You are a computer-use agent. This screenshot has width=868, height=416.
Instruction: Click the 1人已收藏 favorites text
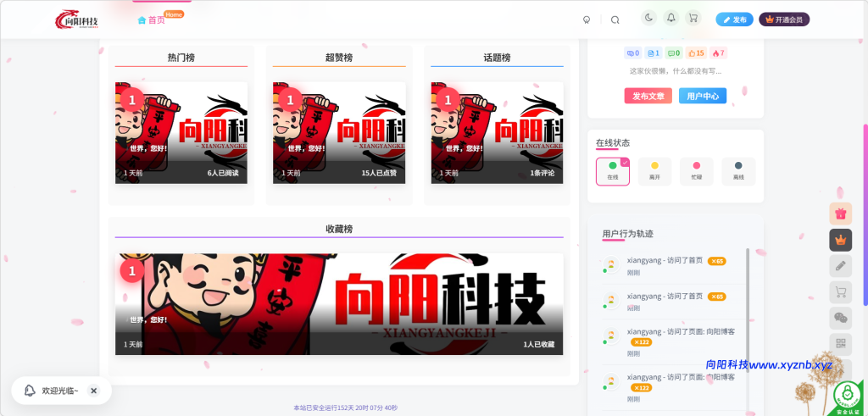click(538, 344)
